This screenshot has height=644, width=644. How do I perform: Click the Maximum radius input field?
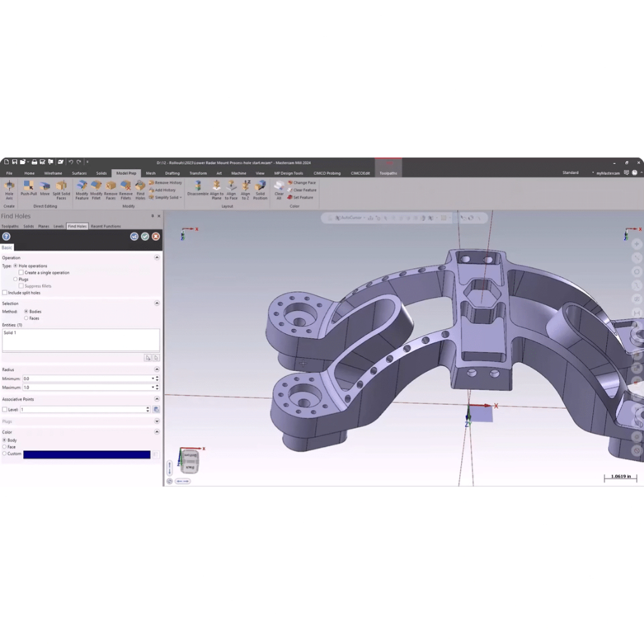click(x=87, y=387)
